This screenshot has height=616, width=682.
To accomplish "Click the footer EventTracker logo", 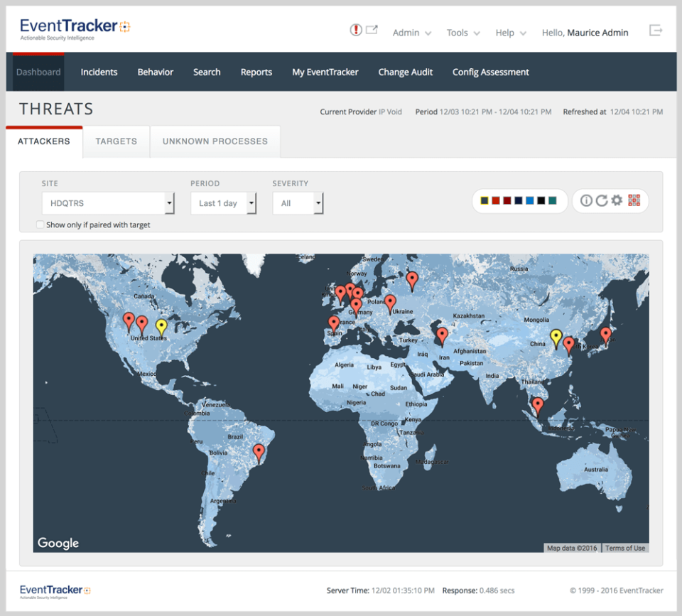I will (55, 591).
